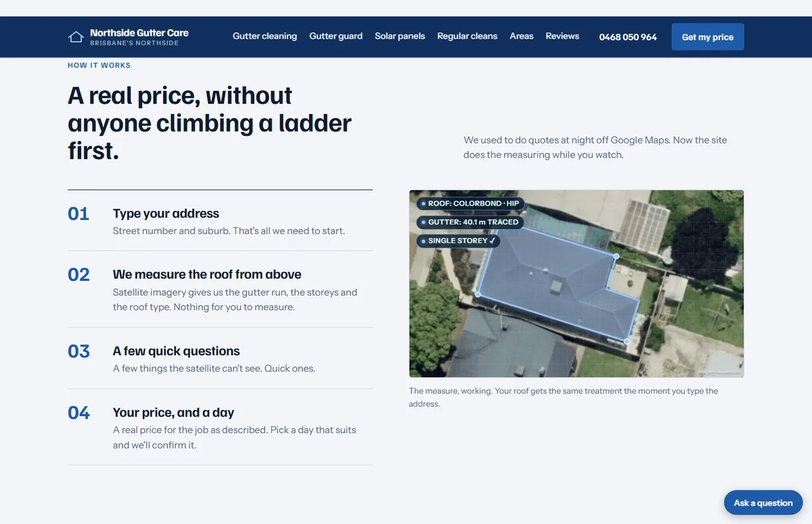Open Northside Gutter Care home link
The width and height of the screenshot is (812, 524).
[128, 37]
